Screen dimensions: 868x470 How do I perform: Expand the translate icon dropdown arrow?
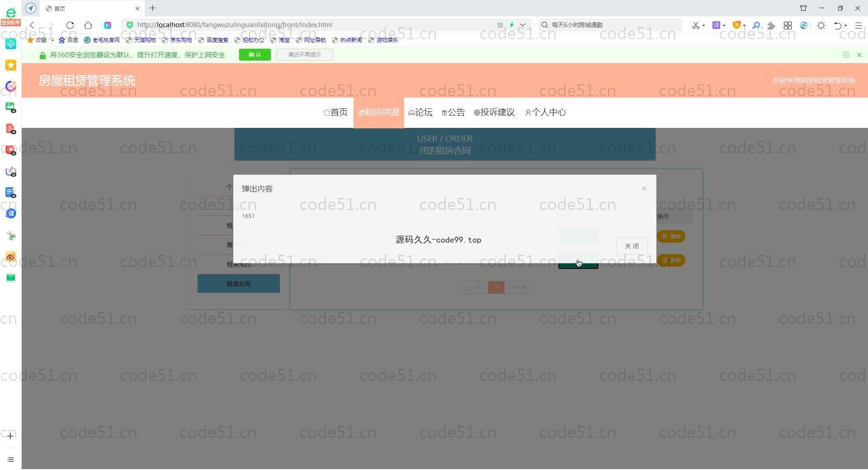(724, 26)
